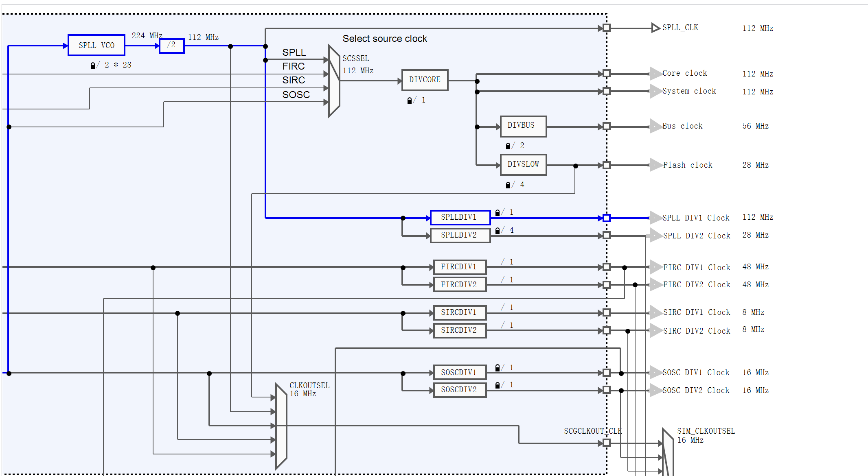Screen dimensions: 868x476
Task: Click the SPLL_CLK output pin square
Action: click(607, 28)
